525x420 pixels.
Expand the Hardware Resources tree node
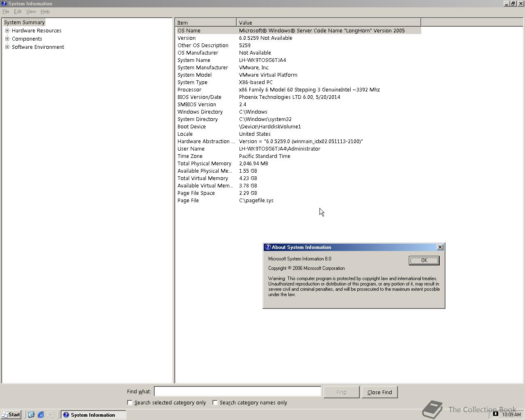[7, 30]
